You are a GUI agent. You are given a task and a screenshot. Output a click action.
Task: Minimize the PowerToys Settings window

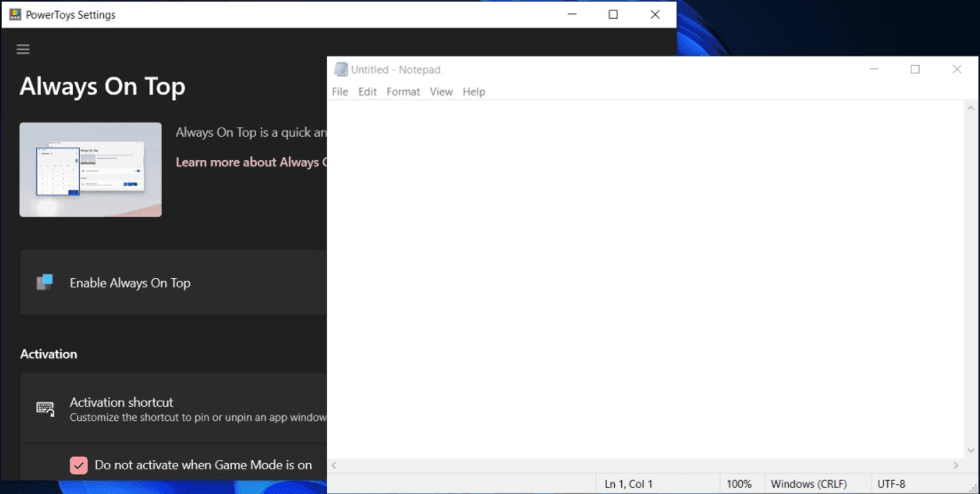point(572,14)
